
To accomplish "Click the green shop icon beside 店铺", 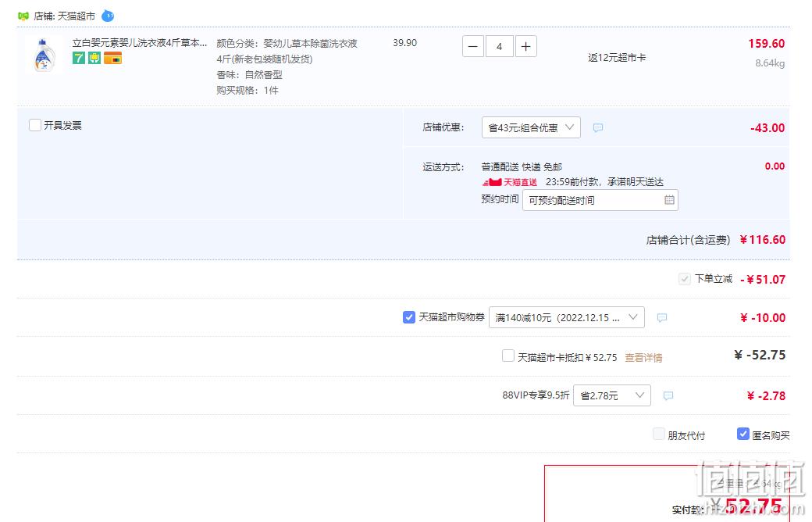I will pos(23,16).
